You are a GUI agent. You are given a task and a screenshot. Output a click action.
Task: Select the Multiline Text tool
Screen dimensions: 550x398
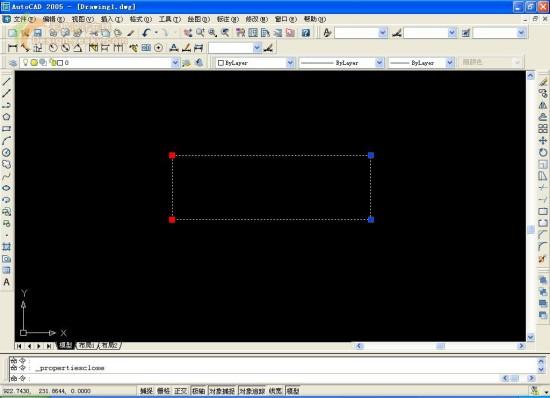[x=6, y=282]
